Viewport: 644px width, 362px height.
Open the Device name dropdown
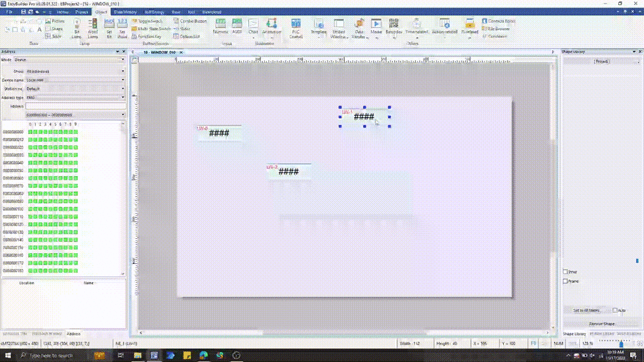click(x=123, y=80)
